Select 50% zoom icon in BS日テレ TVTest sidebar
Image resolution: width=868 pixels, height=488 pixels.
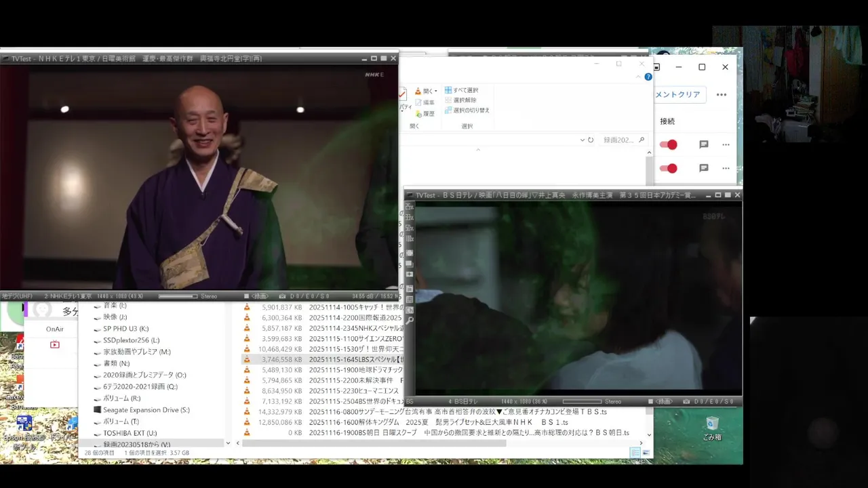click(410, 228)
